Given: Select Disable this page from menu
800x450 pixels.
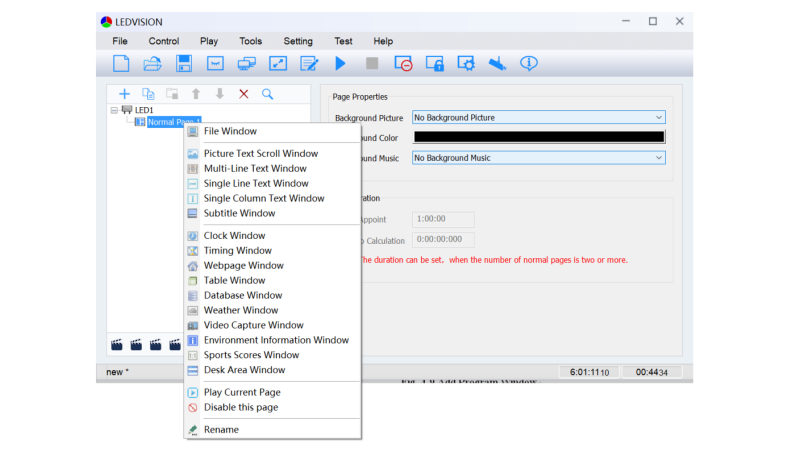Looking at the screenshot, I should [x=272, y=407].
